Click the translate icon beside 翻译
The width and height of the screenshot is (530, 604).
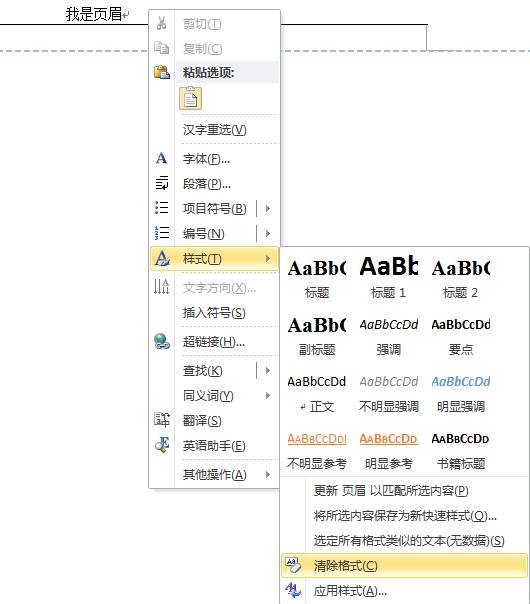click(x=162, y=420)
